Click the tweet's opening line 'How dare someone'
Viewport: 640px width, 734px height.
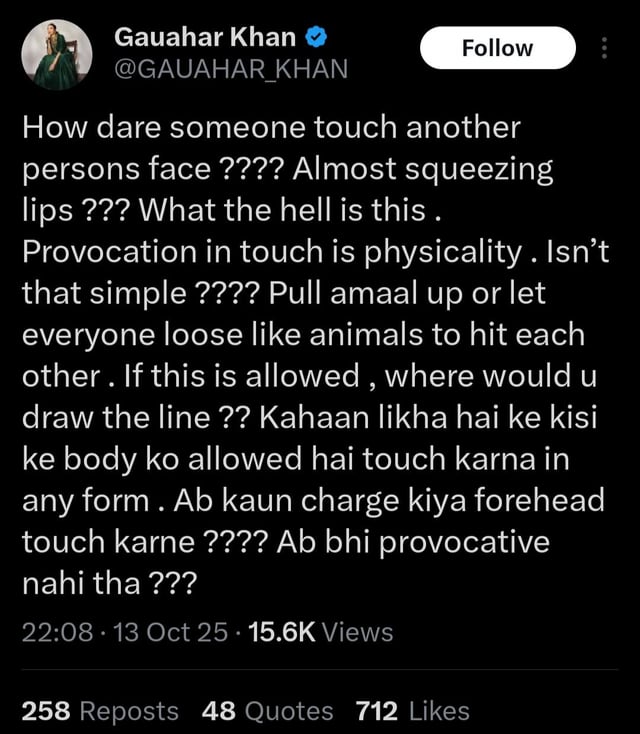point(163,127)
